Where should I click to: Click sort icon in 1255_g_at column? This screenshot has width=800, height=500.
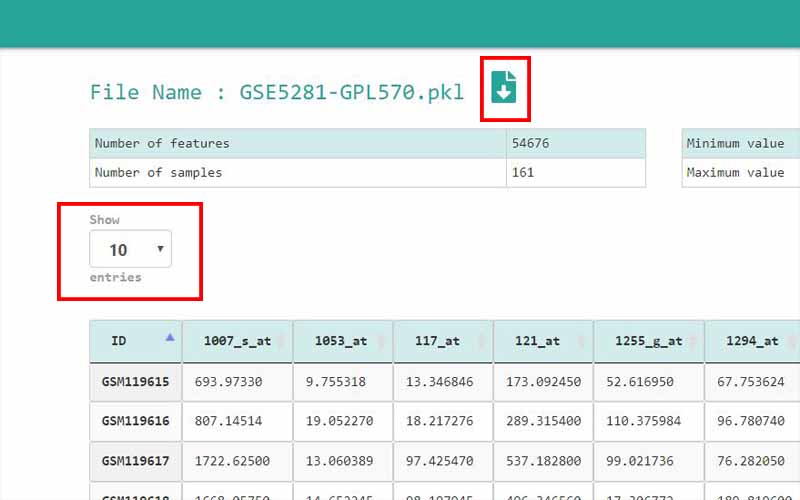coord(692,341)
